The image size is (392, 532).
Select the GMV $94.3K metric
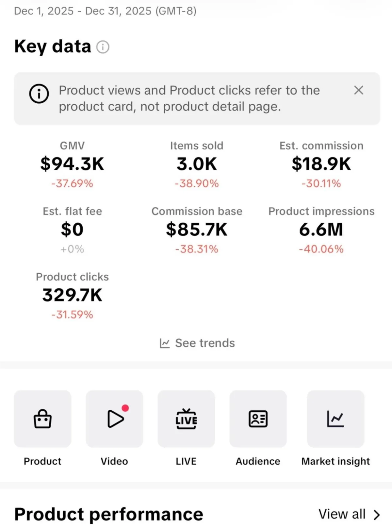pos(72,164)
